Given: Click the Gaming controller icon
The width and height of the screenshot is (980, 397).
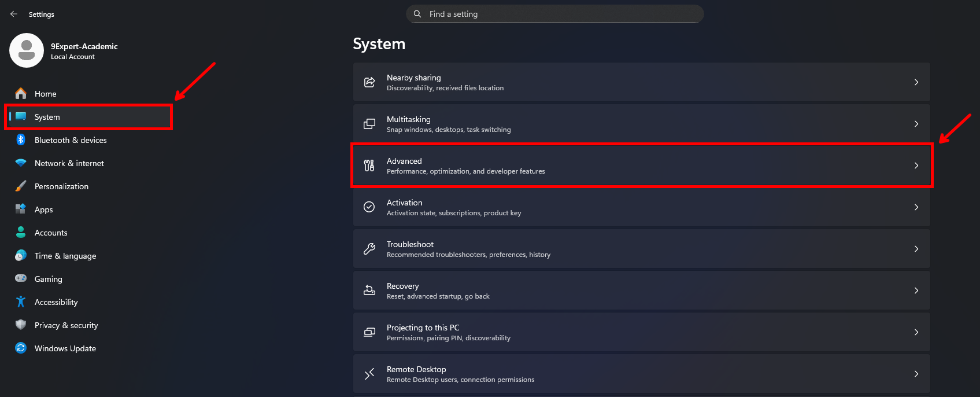Looking at the screenshot, I should point(20,279).
